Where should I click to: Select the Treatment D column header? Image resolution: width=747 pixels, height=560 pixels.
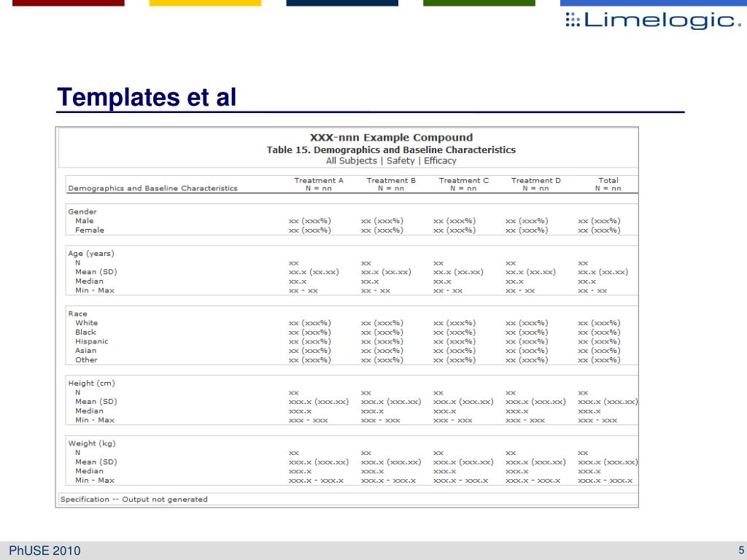click(536, 184)
